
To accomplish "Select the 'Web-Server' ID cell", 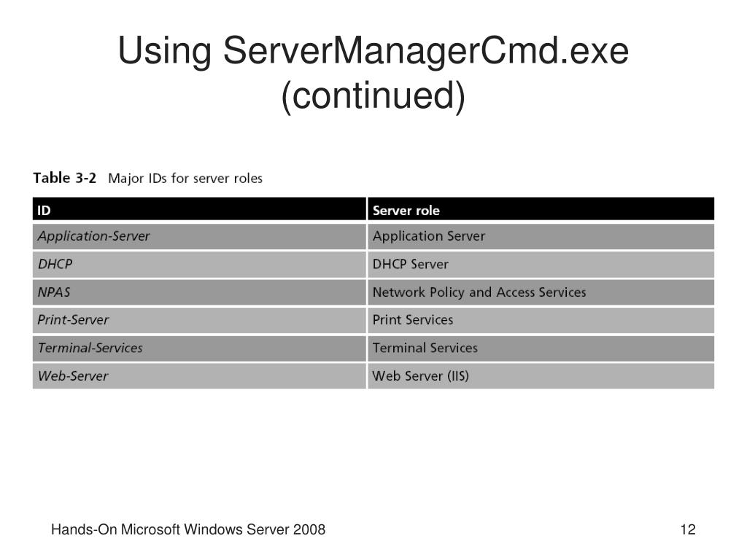I will click(199, 376).
